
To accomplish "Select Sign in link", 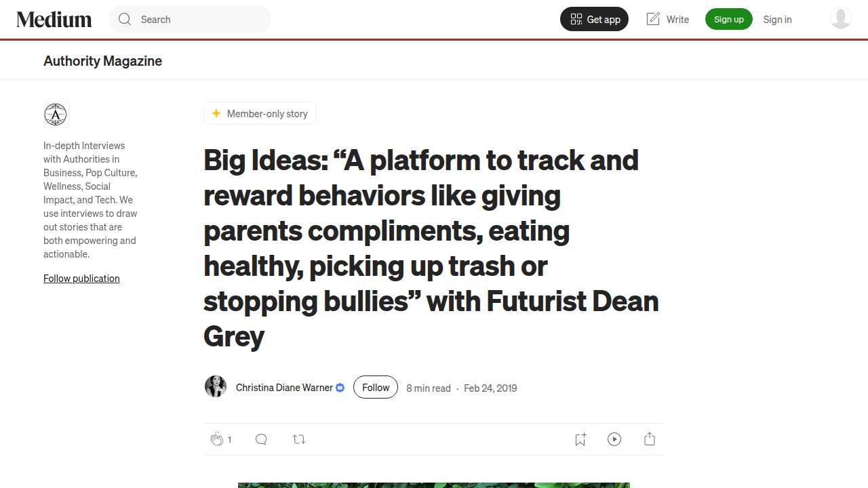I will [x=777, y=19].
